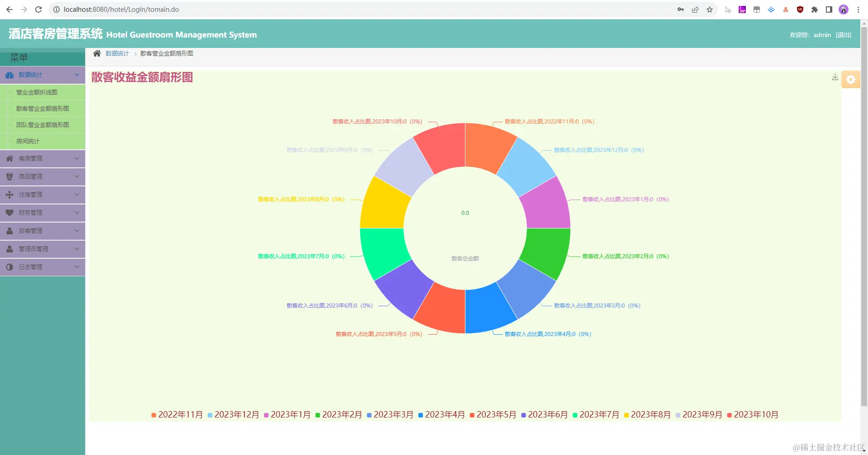
Task: Toggle 2023年4月 legend series
Action: tap(441, 415)
